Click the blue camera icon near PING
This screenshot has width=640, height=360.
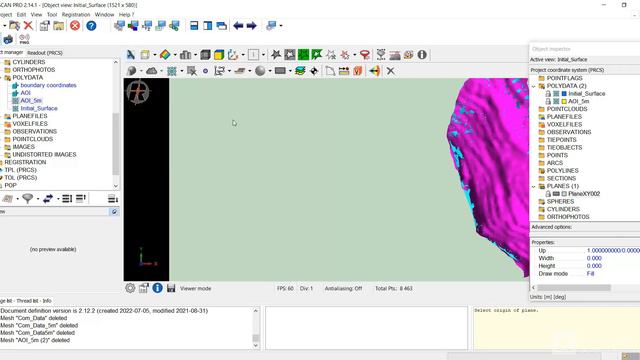8,40
